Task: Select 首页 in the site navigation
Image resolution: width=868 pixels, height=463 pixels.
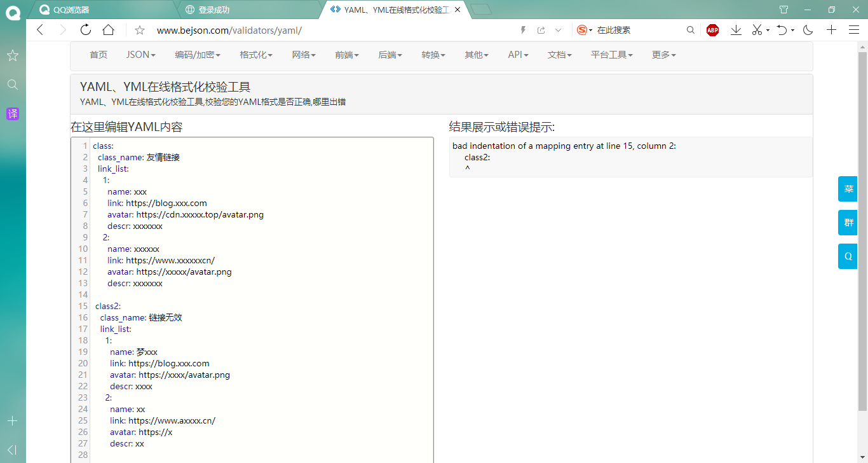Action: [98, 55]
